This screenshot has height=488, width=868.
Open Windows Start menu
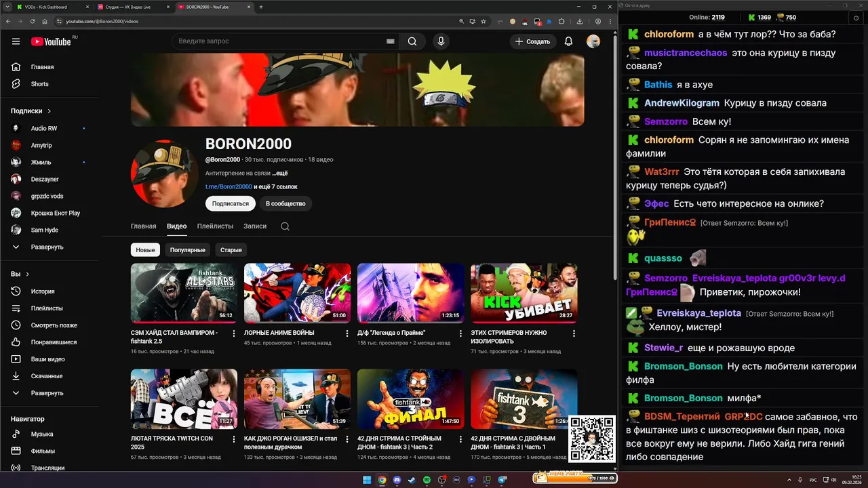pos(367,480)
